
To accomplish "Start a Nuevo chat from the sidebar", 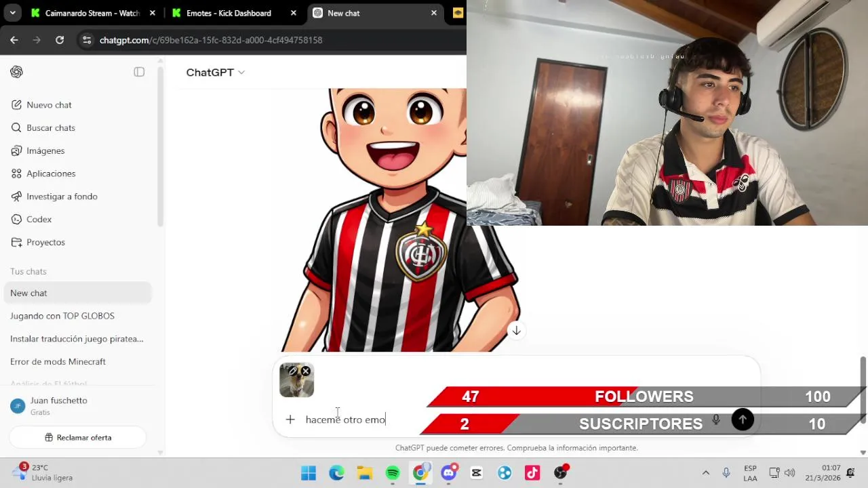I will [78, 105].
